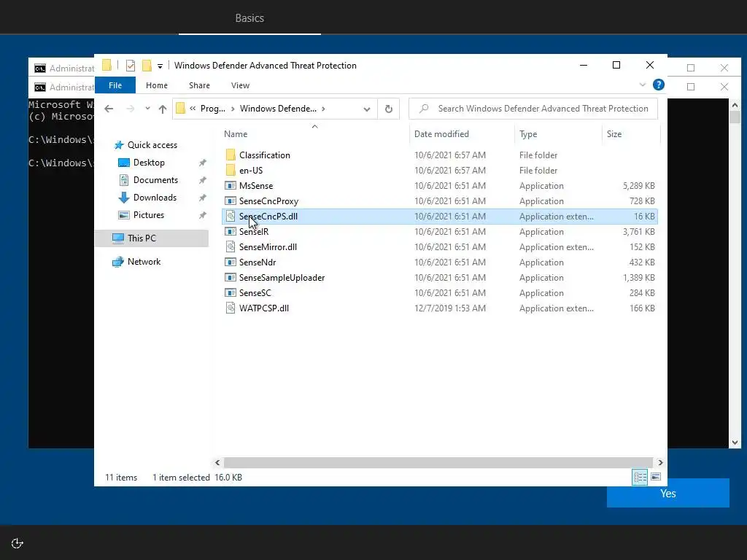Open Explorer Help via question mark icon
The image size is (747, 560).
(x=659, y=85)
